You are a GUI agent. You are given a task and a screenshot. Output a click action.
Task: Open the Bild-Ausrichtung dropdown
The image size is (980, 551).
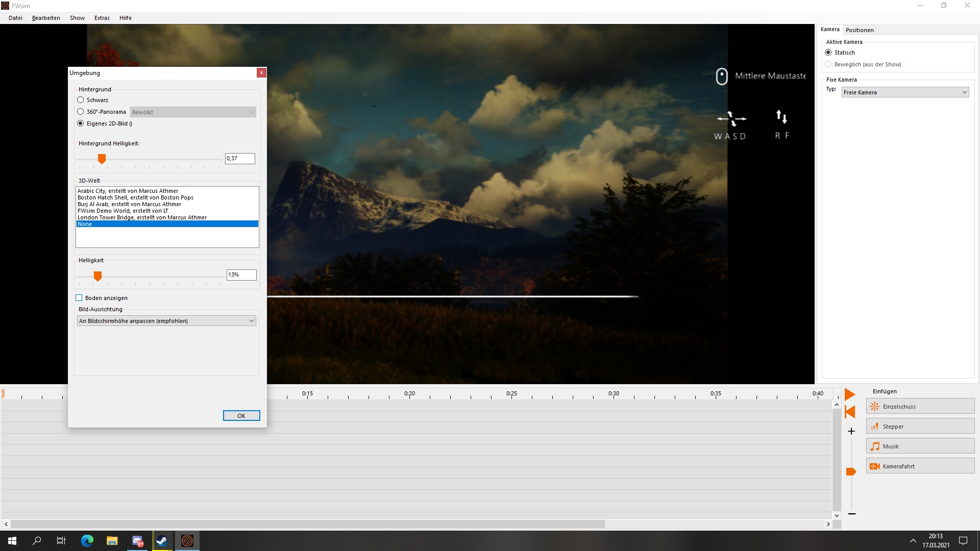pos(166,321)
